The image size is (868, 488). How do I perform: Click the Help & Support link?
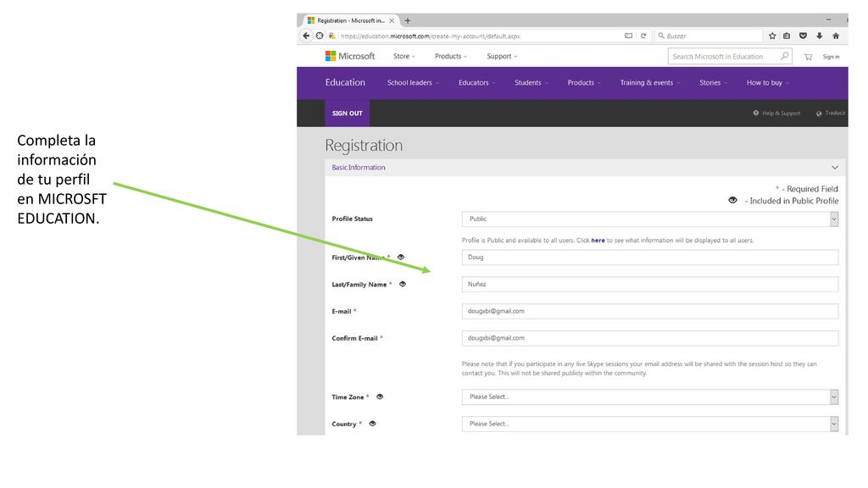tap(781, 114)
